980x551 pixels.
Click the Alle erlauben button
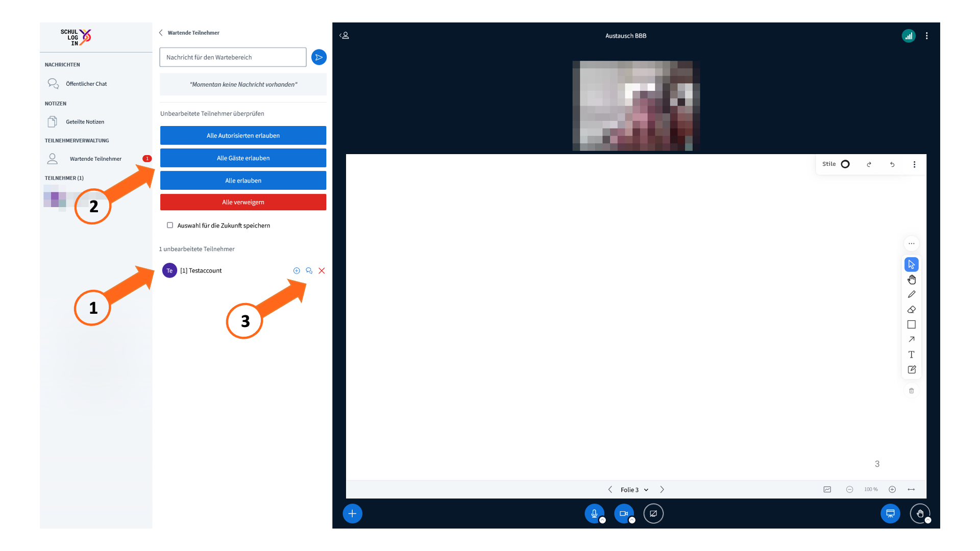(243, 181)
